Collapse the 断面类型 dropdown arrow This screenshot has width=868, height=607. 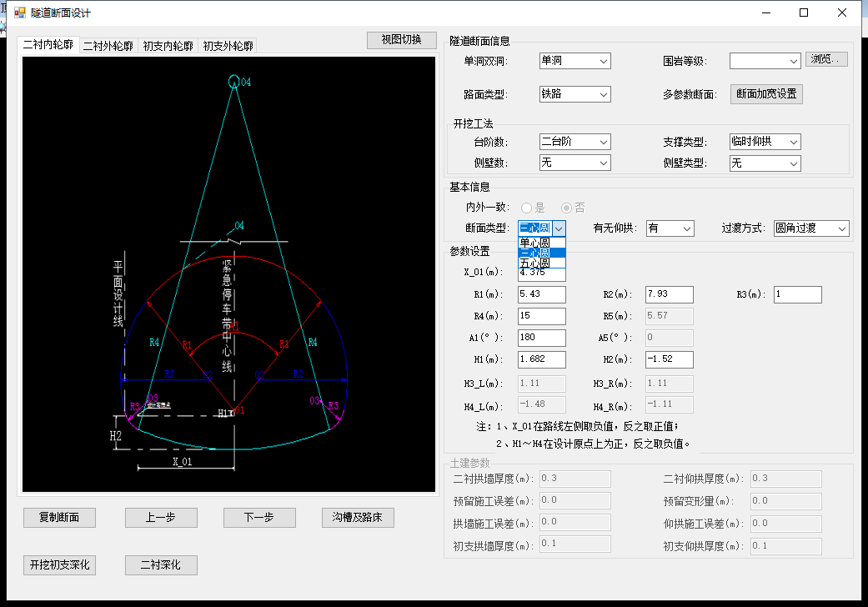[559, 228]
